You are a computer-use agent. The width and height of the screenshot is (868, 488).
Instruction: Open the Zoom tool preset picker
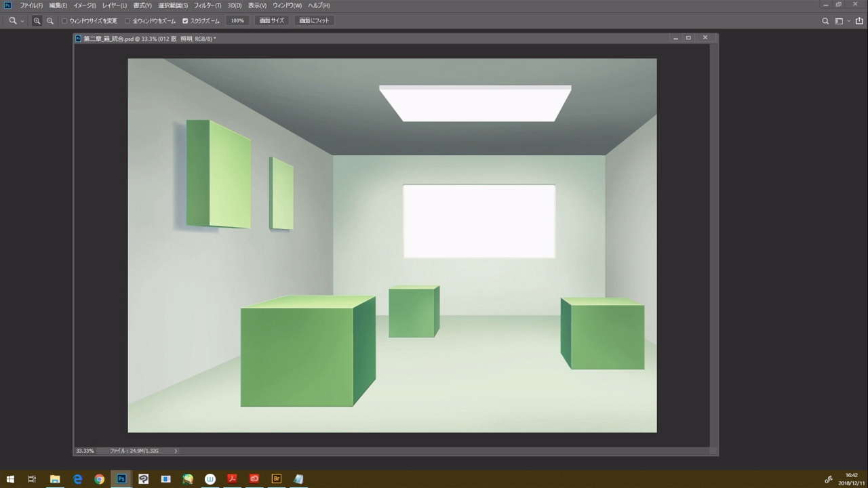click(22, 21)
